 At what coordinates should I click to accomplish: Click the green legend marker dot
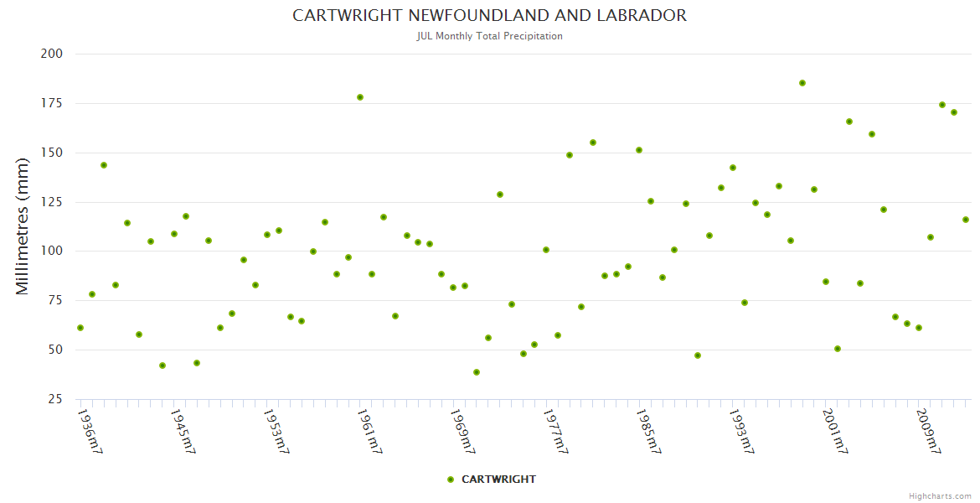click(451, 480)
